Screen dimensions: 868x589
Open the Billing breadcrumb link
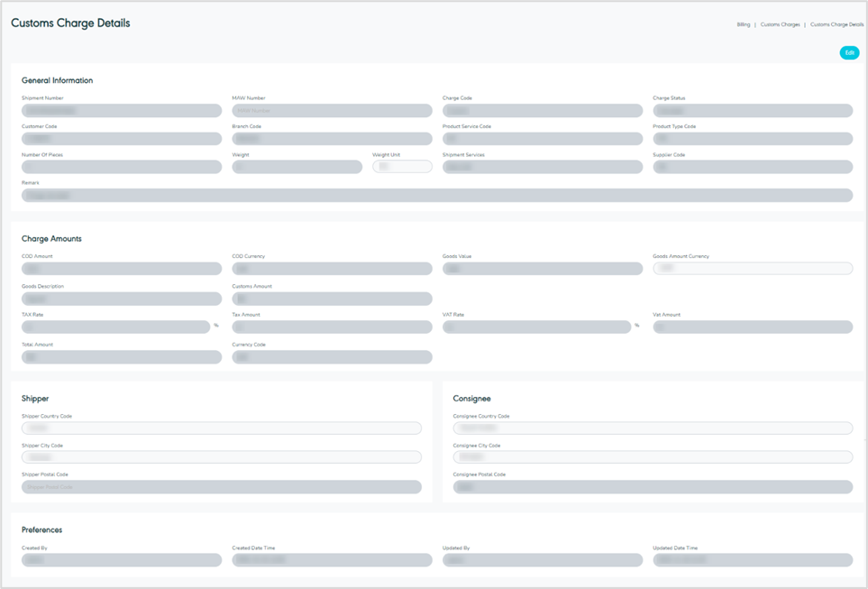coord(743,24)
